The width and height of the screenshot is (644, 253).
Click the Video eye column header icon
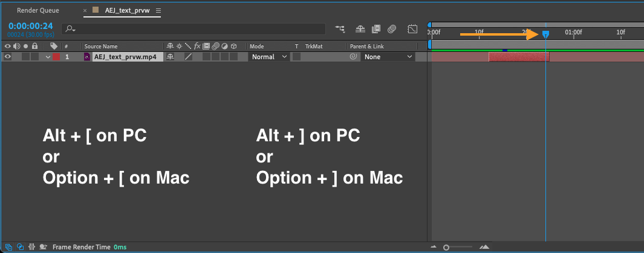pyautogui.click(x=8, y=46)
